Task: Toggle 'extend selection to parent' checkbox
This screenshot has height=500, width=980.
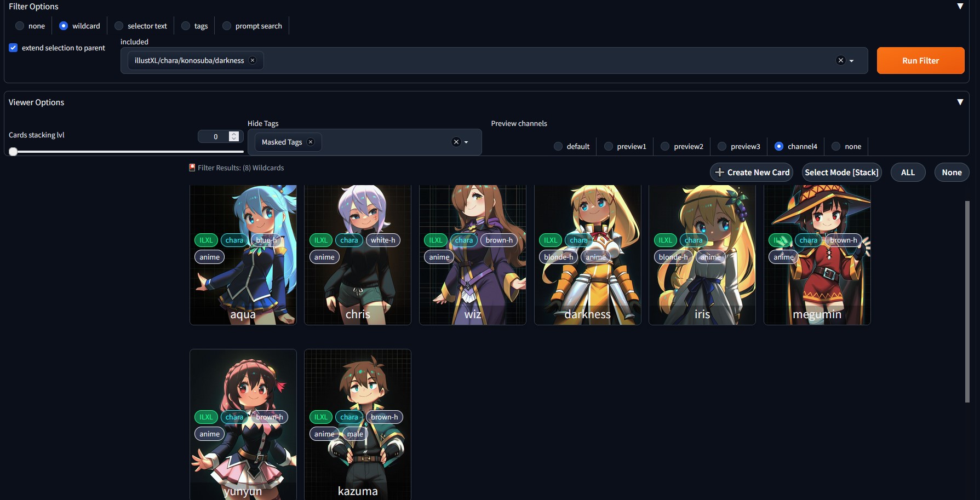Action: click(x=13, y=48)
